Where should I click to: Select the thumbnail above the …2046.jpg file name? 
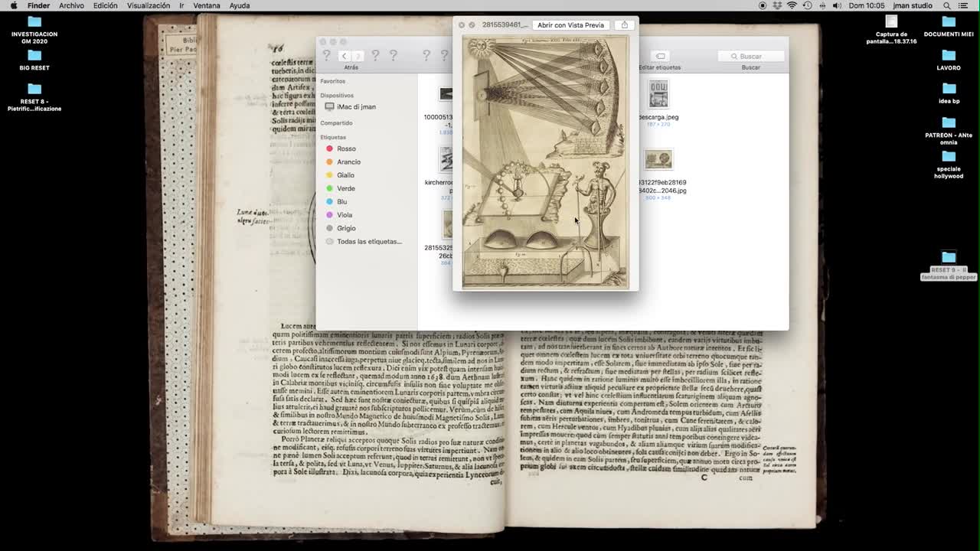click(x=658, y=160)
